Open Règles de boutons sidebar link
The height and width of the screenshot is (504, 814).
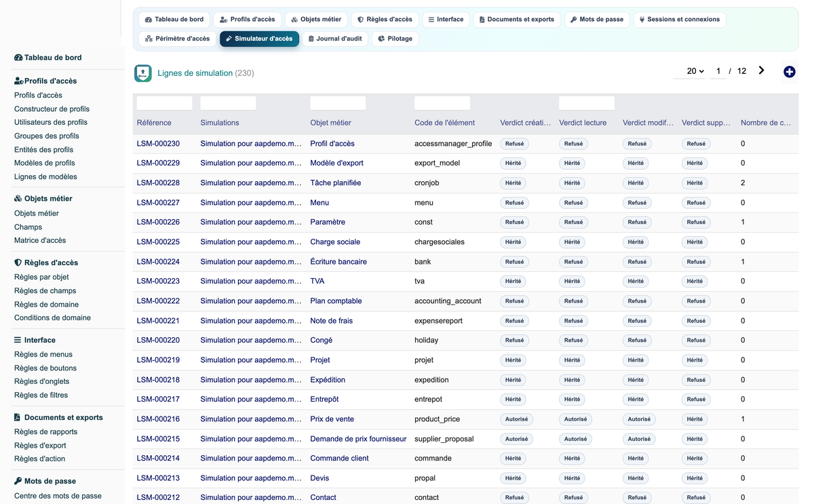point(45,368)
